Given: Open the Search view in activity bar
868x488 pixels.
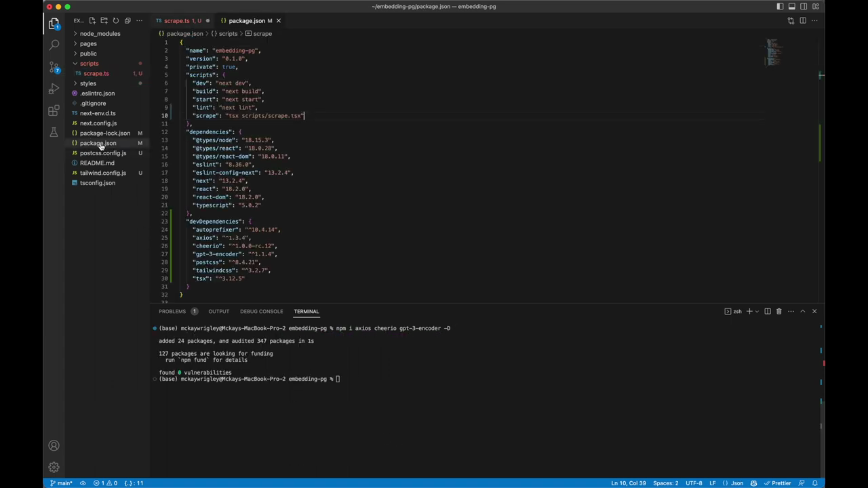Looking at the screenshot, I should click(54, 45).
